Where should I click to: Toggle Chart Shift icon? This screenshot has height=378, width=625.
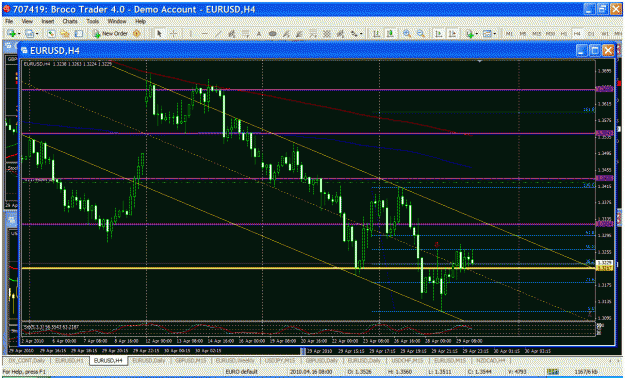click(x=452, y=34)
